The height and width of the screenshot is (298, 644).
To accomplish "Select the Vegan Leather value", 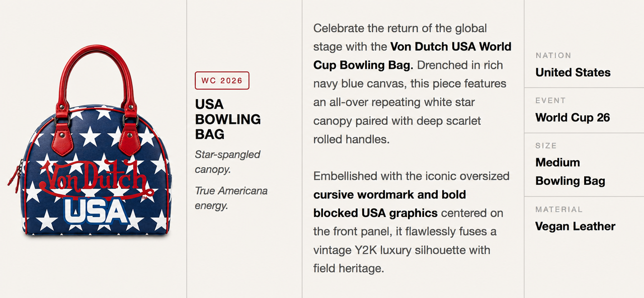I will (576, 227).
